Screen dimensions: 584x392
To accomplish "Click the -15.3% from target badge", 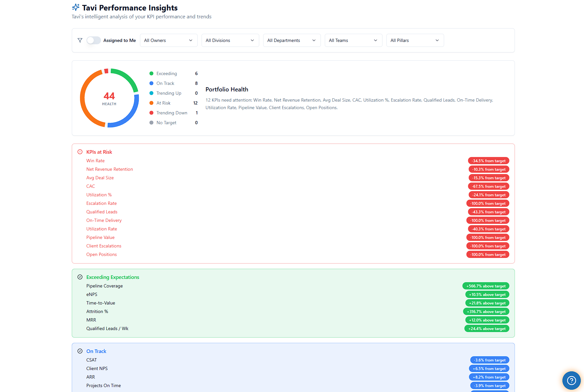I will (x=489, y=178).
